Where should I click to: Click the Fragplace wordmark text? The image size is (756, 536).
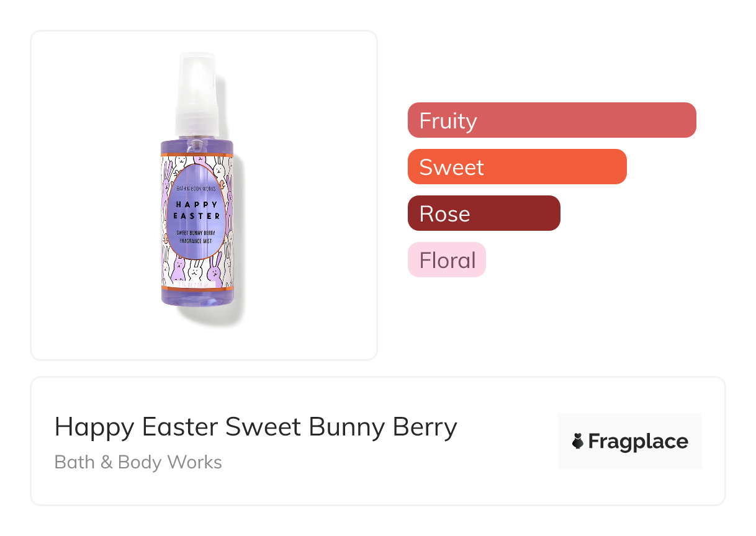coord(637,441)
